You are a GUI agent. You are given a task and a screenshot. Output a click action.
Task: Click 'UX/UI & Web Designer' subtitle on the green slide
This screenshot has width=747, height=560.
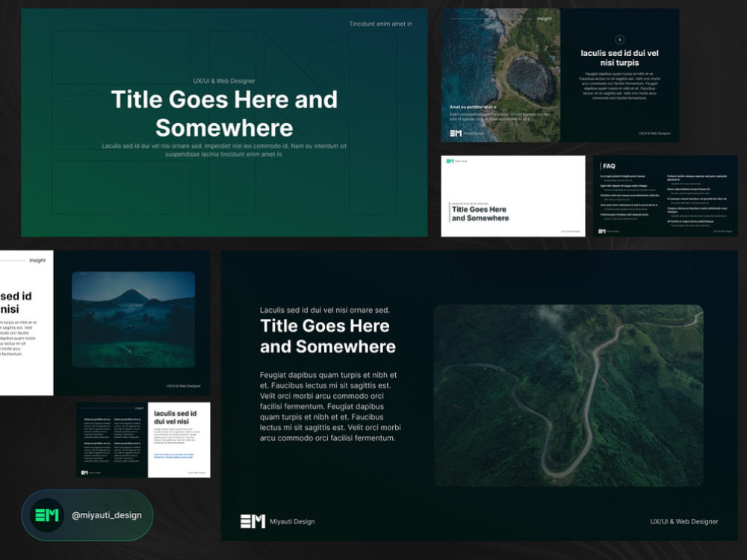coord(224,81)
